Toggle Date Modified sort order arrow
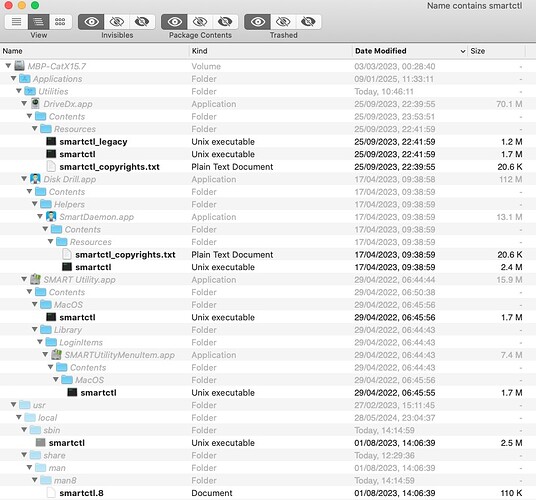536x500 pixels. (x=463, y=51)
